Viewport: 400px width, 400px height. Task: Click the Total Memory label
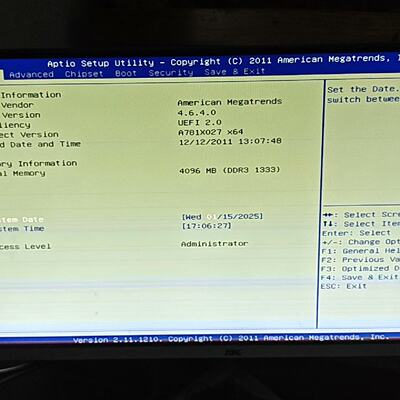click(x=23, y=173)
